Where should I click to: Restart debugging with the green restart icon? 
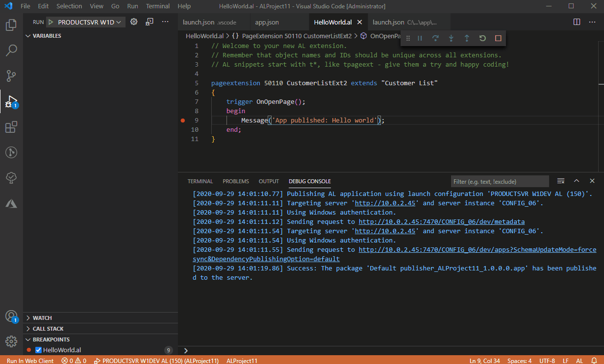[482, 38]
